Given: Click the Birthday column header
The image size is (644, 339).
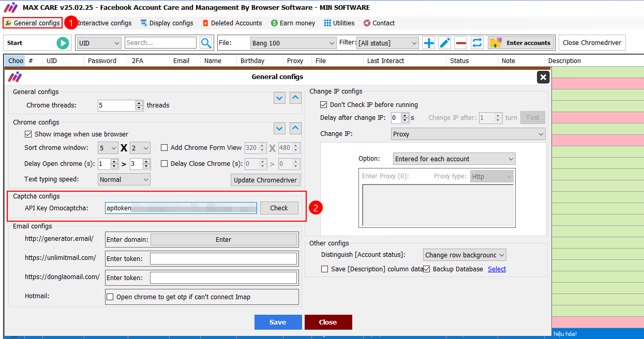Looking at the screenshot, I should click(x=260, y=60).
